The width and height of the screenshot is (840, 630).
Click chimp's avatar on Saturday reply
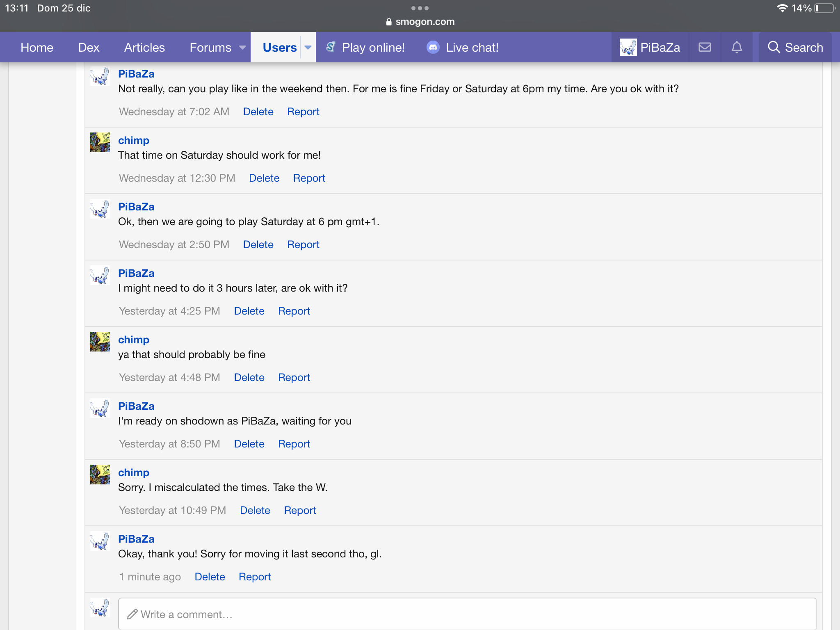coord(100,142)
